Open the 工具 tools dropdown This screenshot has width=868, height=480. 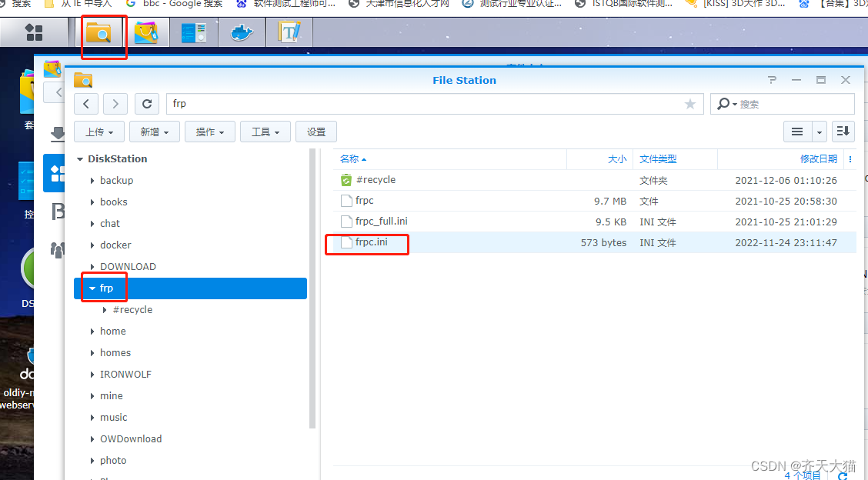point(265,132)
